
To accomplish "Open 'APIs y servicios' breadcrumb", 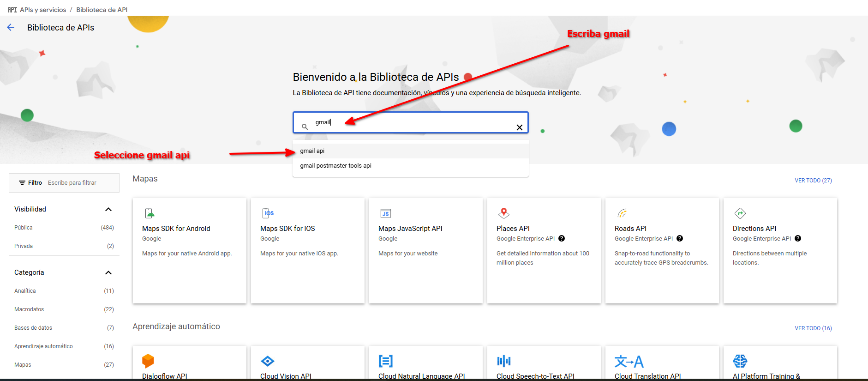I will tap(43, 10).
